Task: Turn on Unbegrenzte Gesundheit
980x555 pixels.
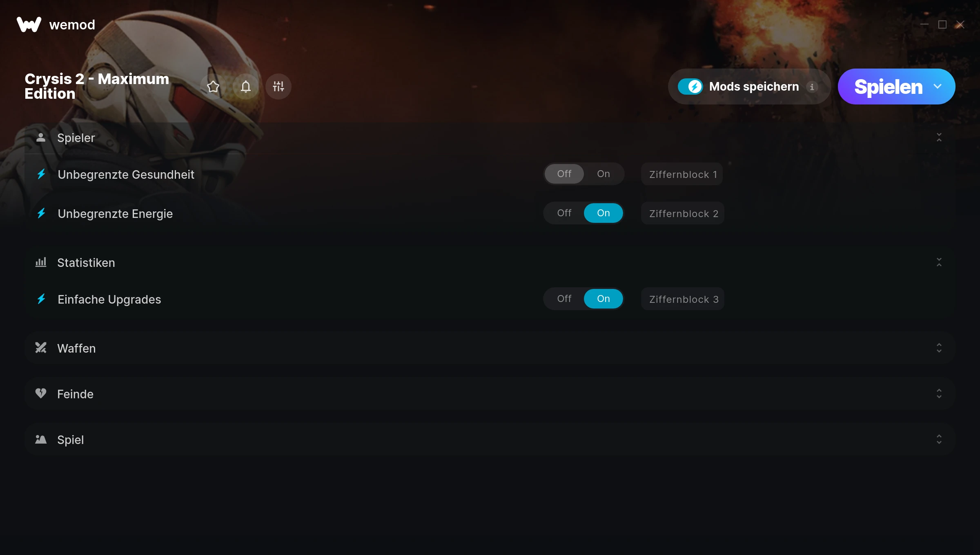Action: pos(603,174)
